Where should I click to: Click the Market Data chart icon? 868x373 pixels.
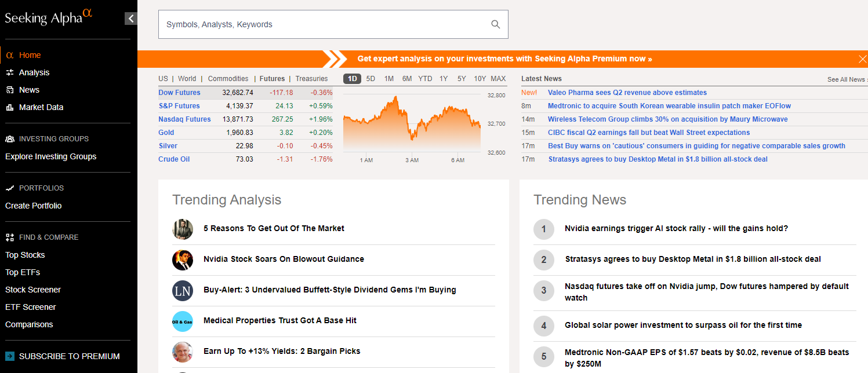point(10,107)
